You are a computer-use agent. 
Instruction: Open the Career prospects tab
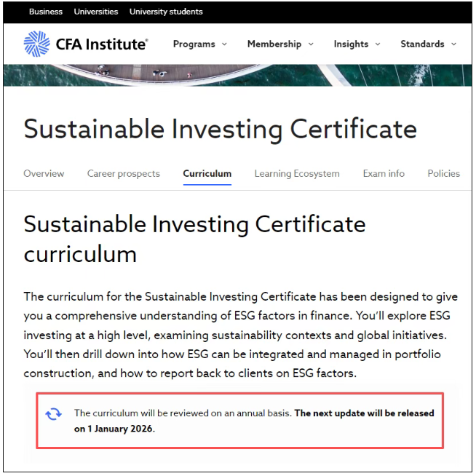pos(123,173)
